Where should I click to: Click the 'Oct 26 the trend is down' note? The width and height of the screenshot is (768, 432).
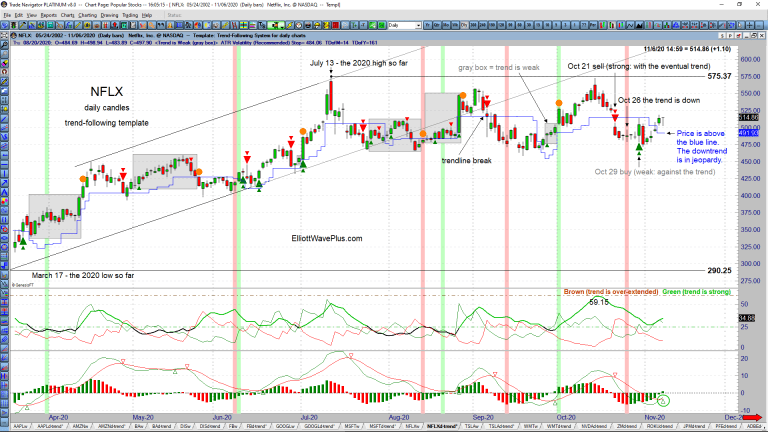click(x=659, y=100)
